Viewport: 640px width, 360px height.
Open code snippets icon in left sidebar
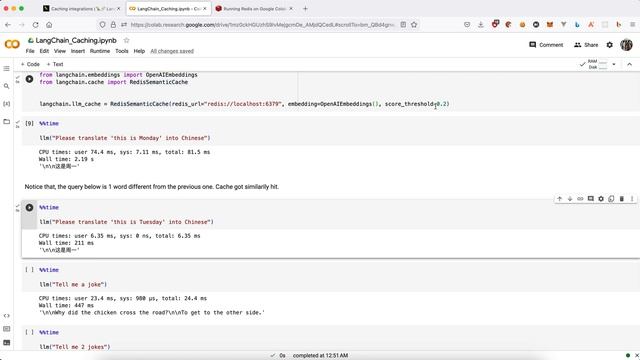point(7,316)
